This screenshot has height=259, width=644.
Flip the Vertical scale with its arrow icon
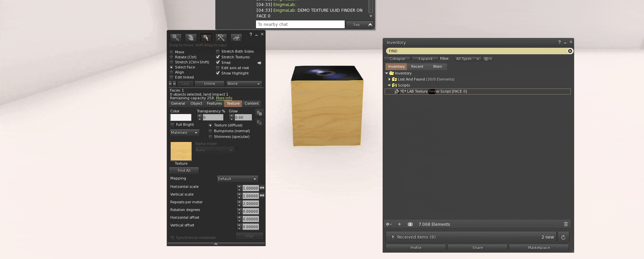[262, 196]
